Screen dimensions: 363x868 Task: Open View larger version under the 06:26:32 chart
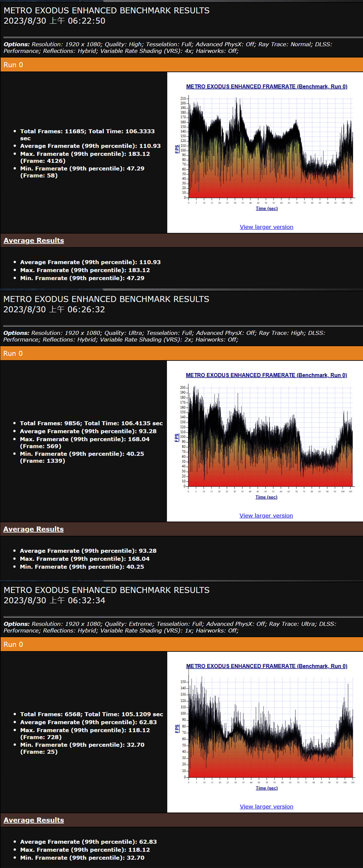click(x=266, y=516)
